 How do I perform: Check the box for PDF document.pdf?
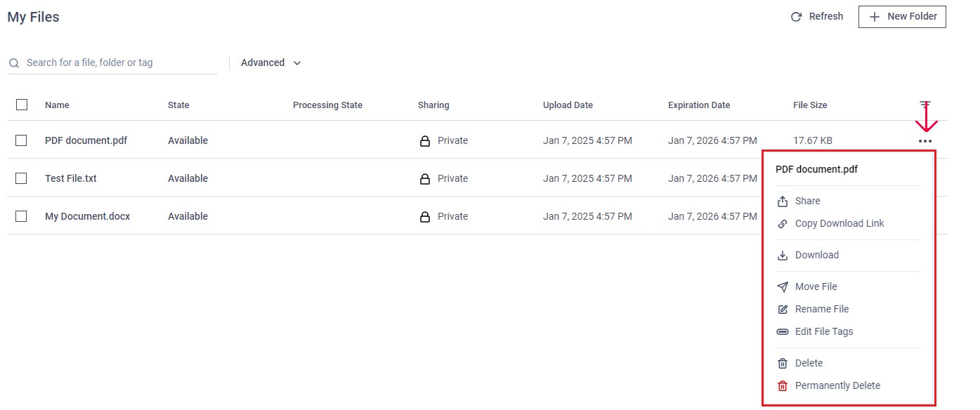point(22,140)
